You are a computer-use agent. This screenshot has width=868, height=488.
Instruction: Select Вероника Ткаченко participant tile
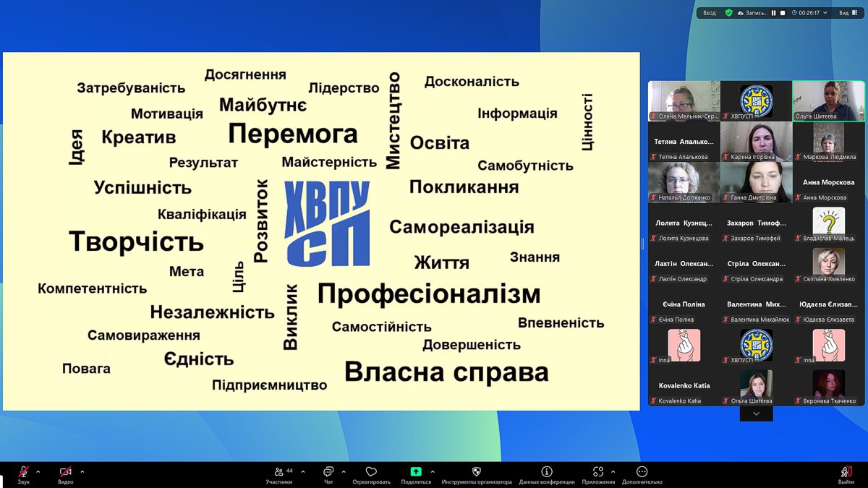click(x=828, y=385)
